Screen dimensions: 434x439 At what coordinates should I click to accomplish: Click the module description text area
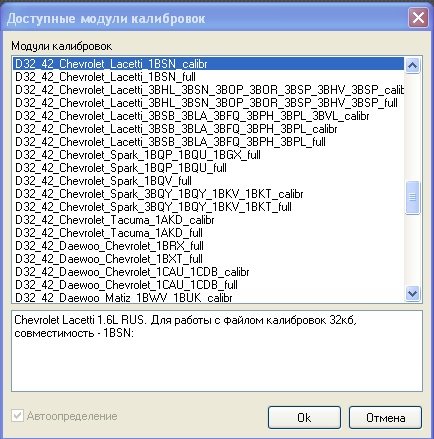tap(217, 351)
